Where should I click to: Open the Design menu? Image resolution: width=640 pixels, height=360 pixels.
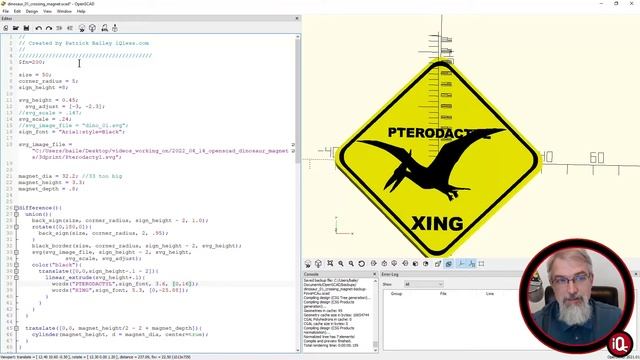pyautogui.click(x=32, y=11)
